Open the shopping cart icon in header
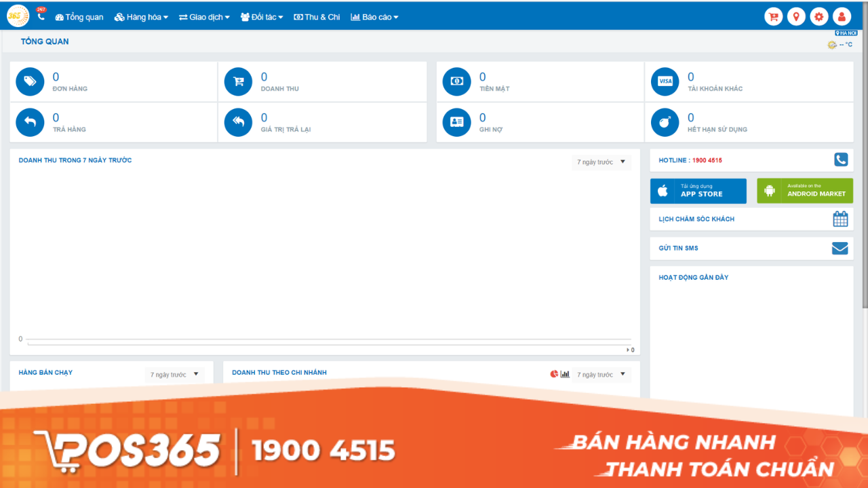This screenshot has height=488, width=868. coord(773,17)
